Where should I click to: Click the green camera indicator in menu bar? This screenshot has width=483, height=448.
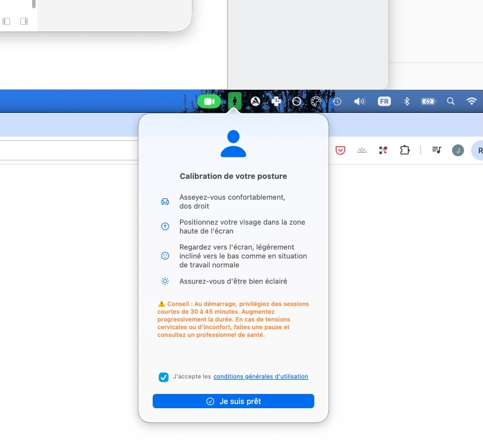(209, 102)
